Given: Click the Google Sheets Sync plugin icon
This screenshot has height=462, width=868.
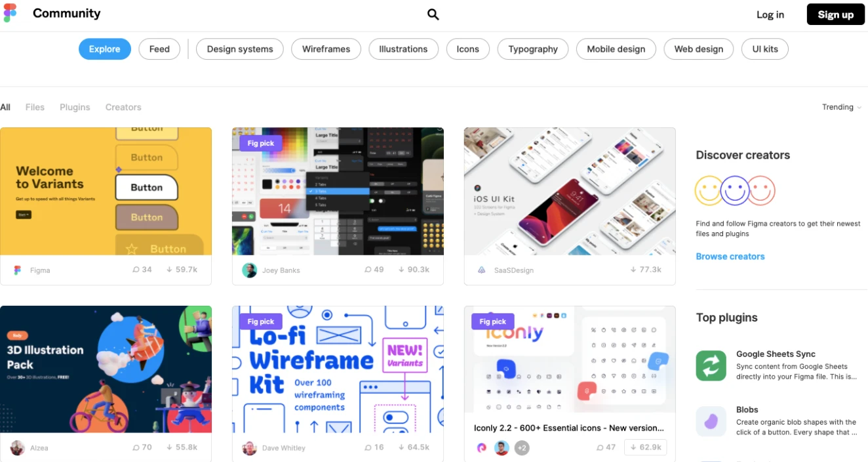Looking at the screenshot, I should coord(711,366).
